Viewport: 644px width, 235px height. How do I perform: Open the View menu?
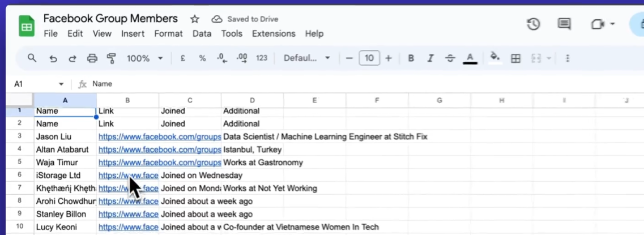click(103, 33)
